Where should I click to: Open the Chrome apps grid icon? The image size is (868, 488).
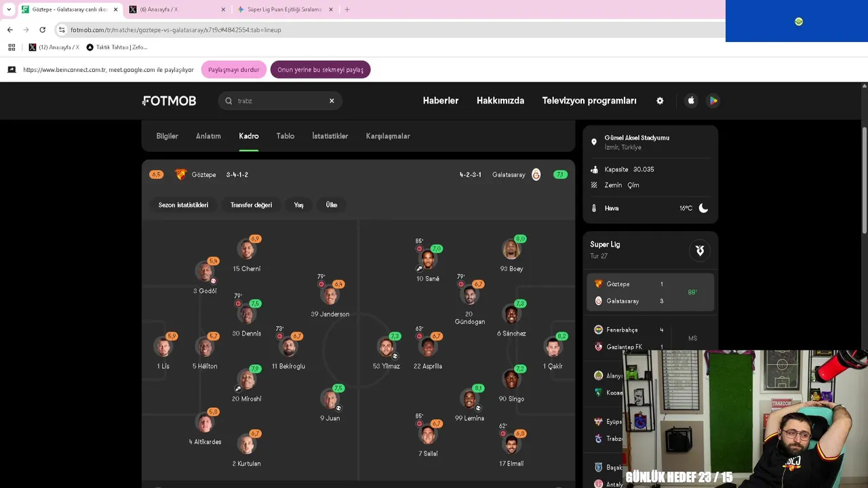click(12, 47)
